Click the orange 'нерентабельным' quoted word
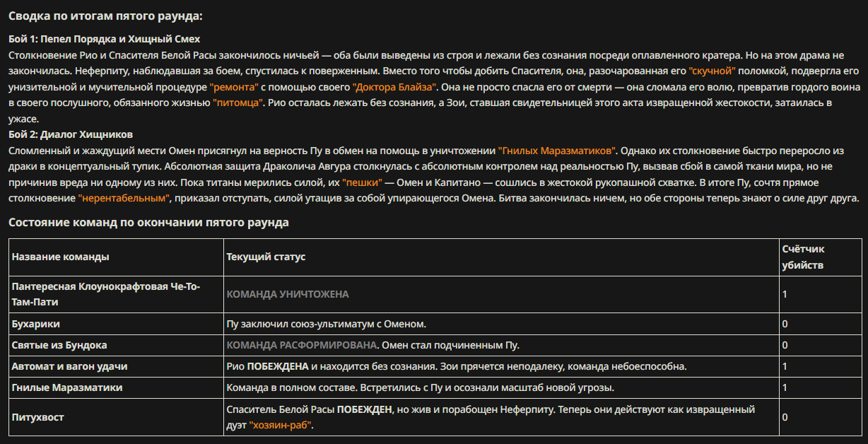 click(x=124, y=199)
